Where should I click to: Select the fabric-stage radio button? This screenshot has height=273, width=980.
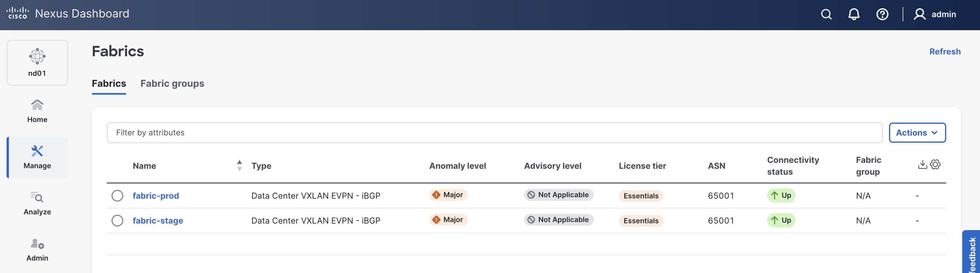click(x=117, y=221)
